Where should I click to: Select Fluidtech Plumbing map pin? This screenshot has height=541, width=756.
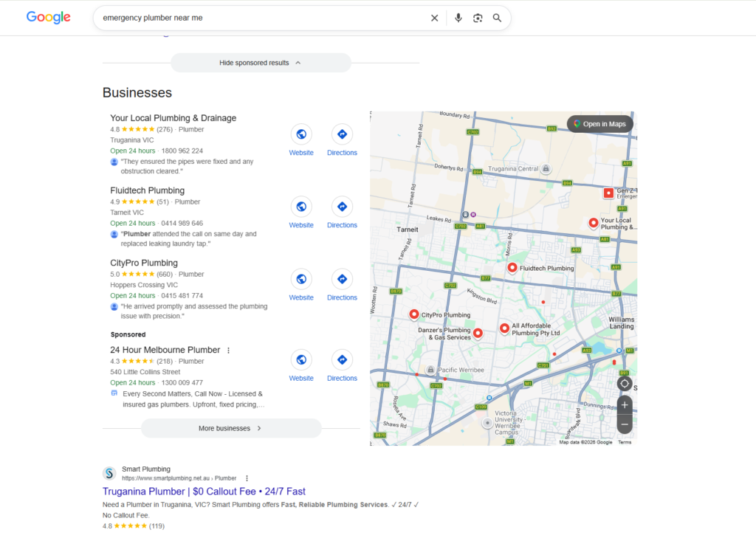tap(512, 268)
